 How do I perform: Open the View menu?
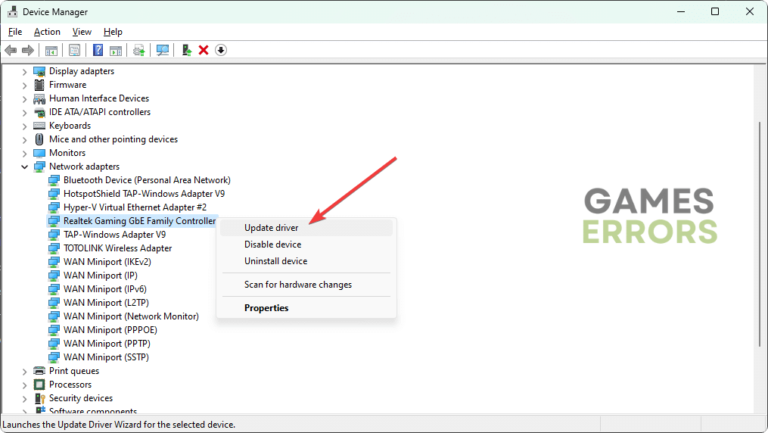tap(82, 32)
